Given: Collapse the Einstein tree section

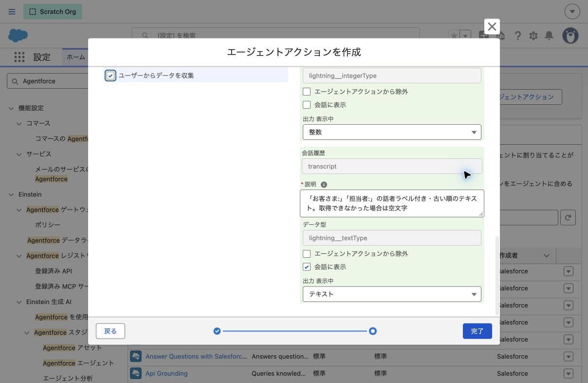Looking at the screenshot, I should [x=11, y=194].
